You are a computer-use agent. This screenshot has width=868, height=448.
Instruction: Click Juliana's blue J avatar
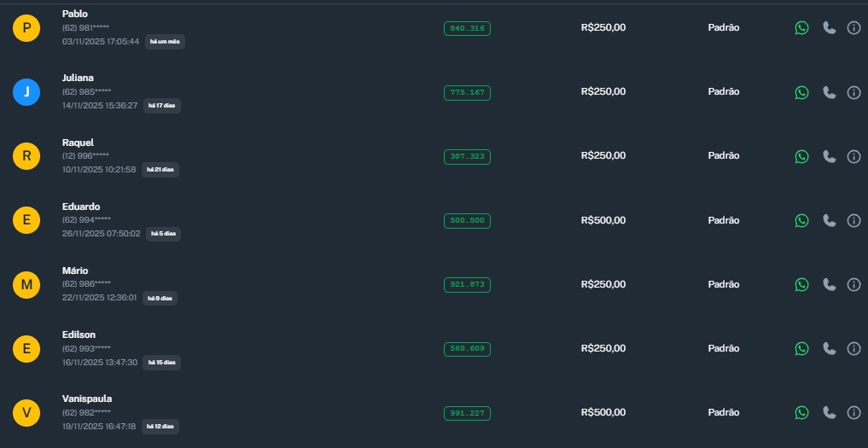[x=26, y=92]
